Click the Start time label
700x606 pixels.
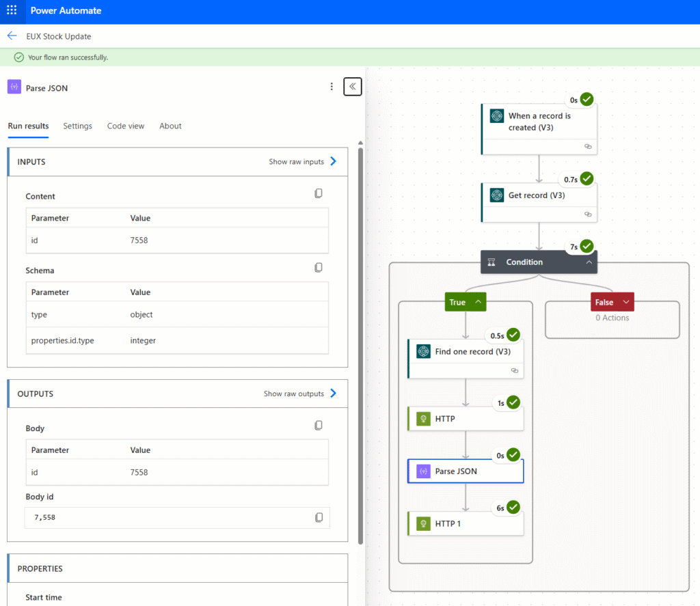44,597
